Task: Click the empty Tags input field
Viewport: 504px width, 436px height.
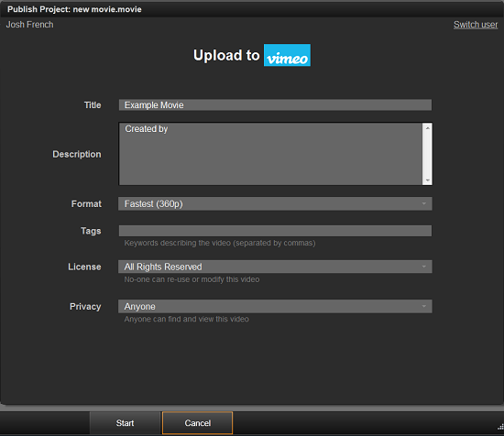Action: 275,231
